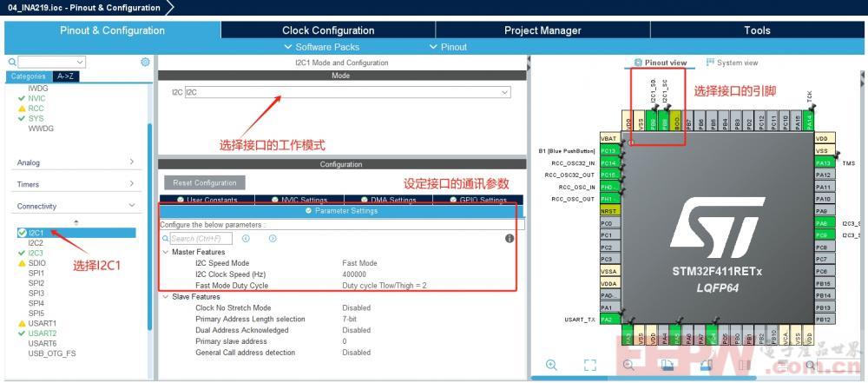The width and height of the screenshot is (868, 383).
Task: Switch to Clock Configuration tab
Action: 328,30
